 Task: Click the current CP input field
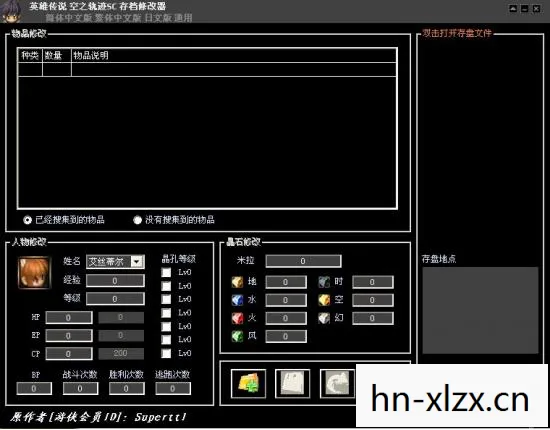coord(69,354)
